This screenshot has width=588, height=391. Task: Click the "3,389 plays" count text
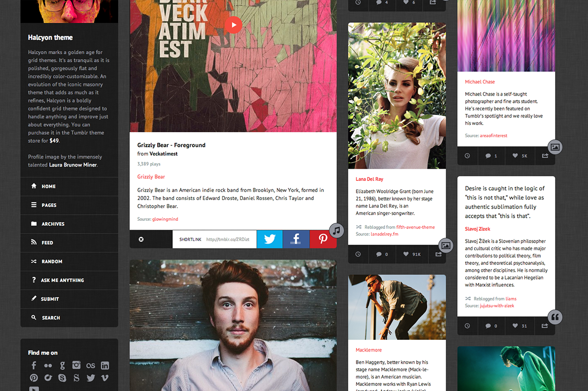149,164
